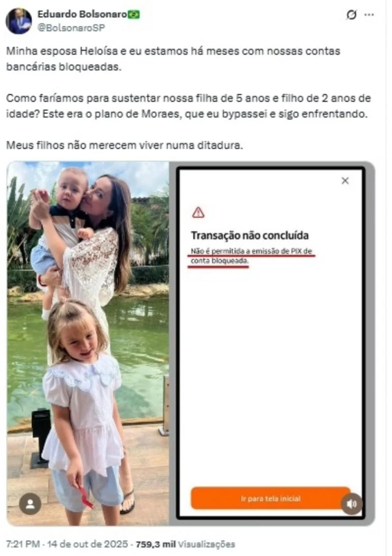Click the red warning triangle icon

pos(198,212)
